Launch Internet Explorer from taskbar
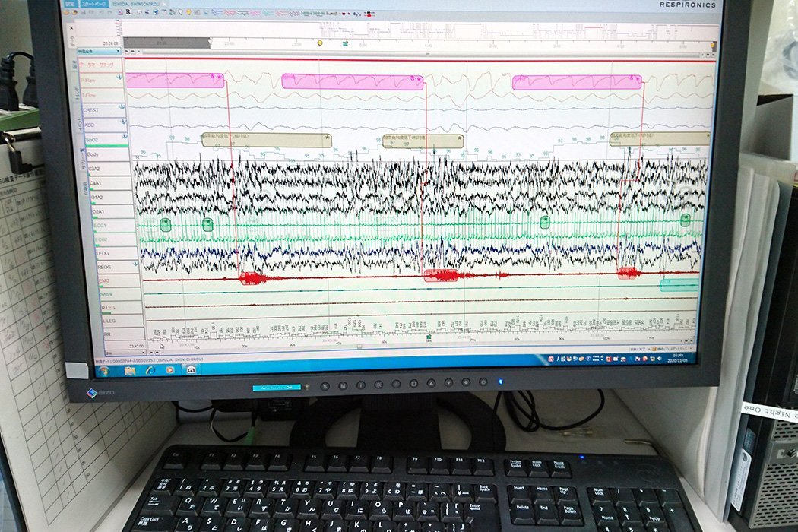The image size is (798, 532). 150,369
